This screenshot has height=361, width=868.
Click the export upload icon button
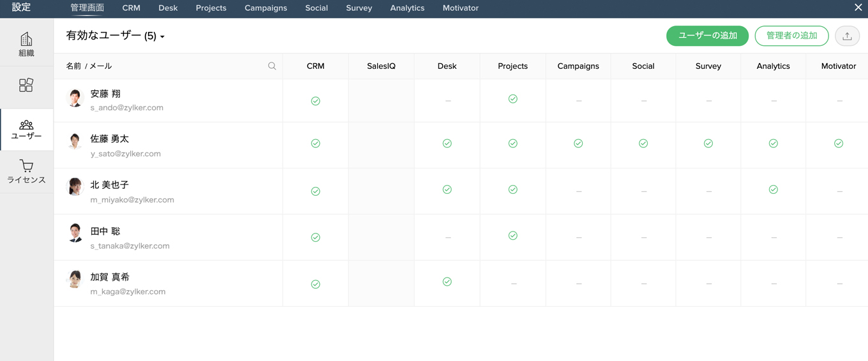(847, 36)
